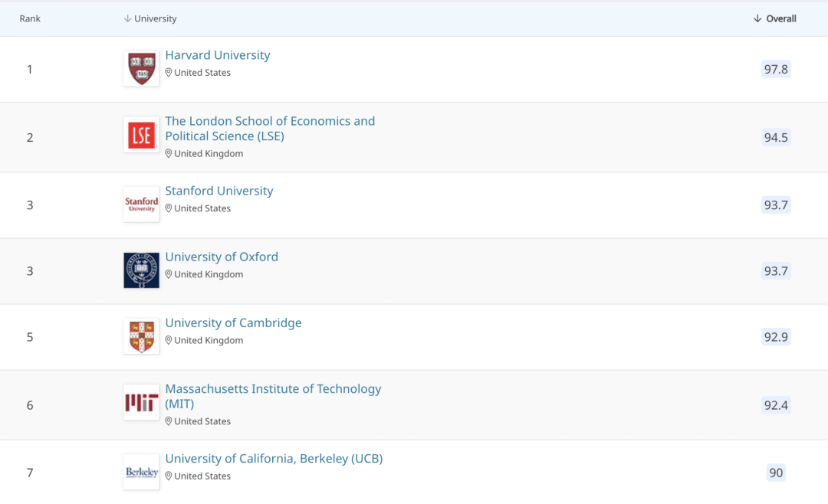828x504 pixels.
Task: Open the Stanford University link
Action: pos(219,191)
